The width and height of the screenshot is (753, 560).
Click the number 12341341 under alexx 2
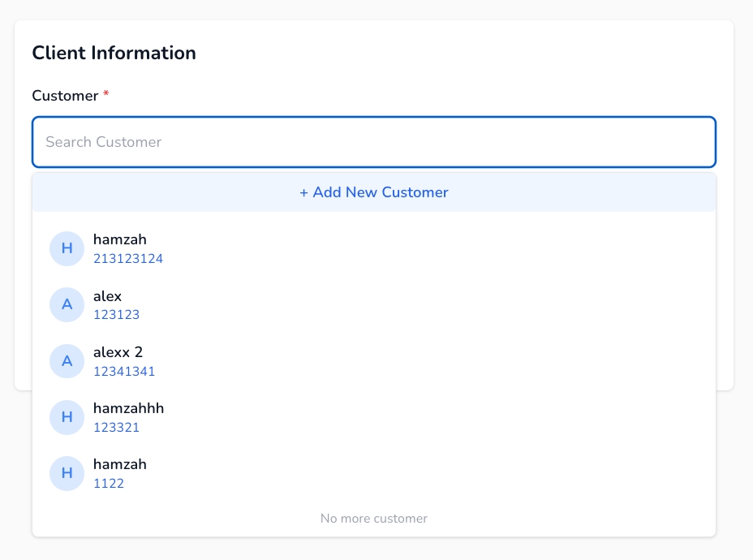coord(123,372)
